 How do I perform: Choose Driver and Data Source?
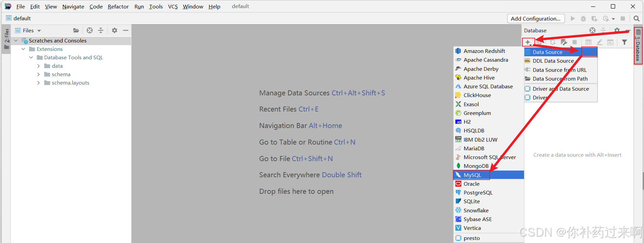(561, 89)
